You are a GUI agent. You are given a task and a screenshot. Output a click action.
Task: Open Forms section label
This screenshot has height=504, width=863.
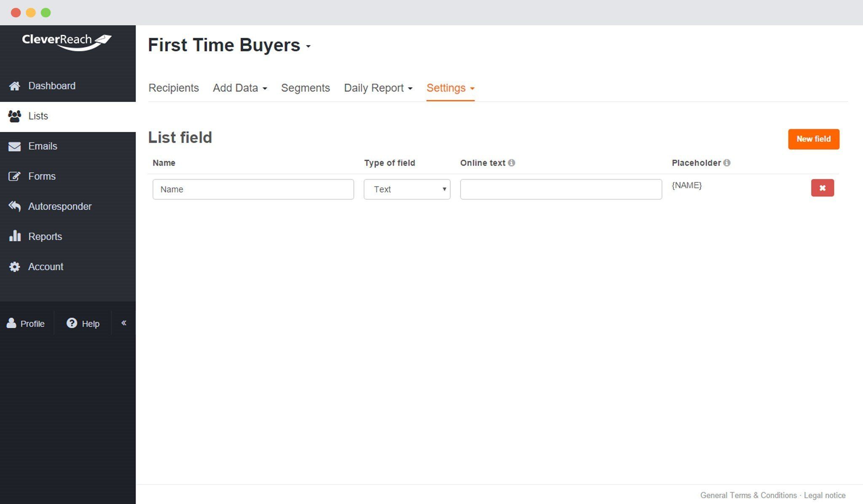pos(42,176)
